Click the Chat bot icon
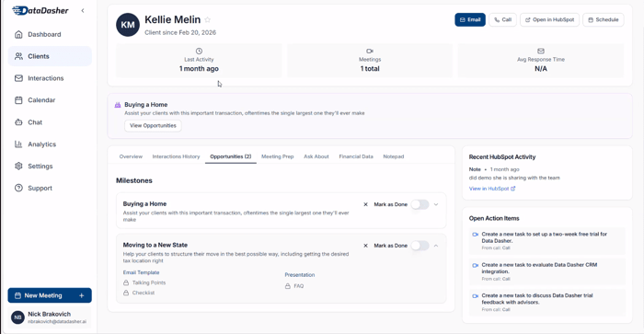Image resolution: width=644 pixels, height=334 pixels. tap(18, 122)
